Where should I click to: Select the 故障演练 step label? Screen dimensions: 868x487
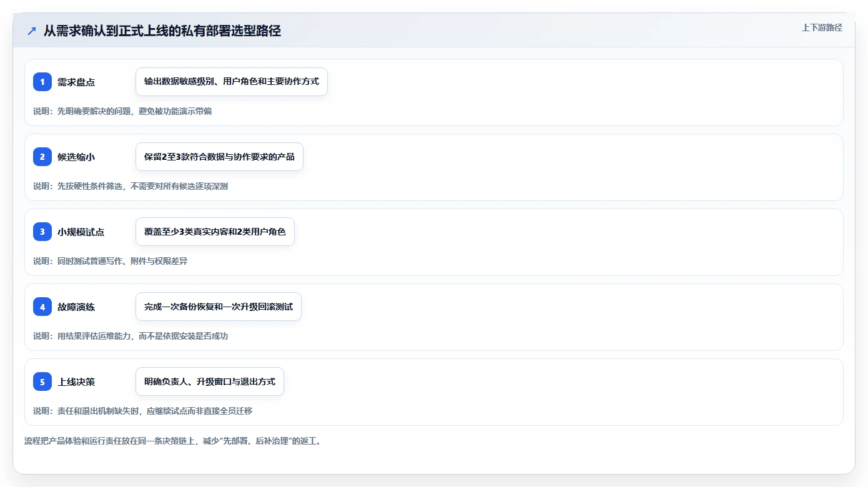pyautogui.click(x=76, y=307)
